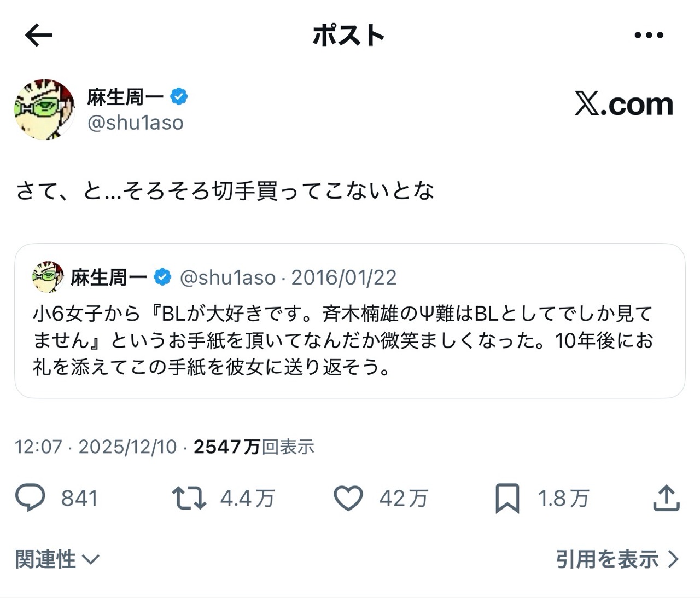Open 引用を表示 quotes link
The height and width of the screenshot is (602, 700).
(617, 559)
